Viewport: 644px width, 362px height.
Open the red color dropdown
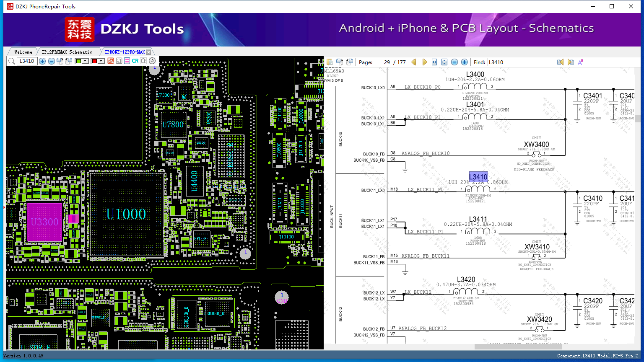(101, 61)
